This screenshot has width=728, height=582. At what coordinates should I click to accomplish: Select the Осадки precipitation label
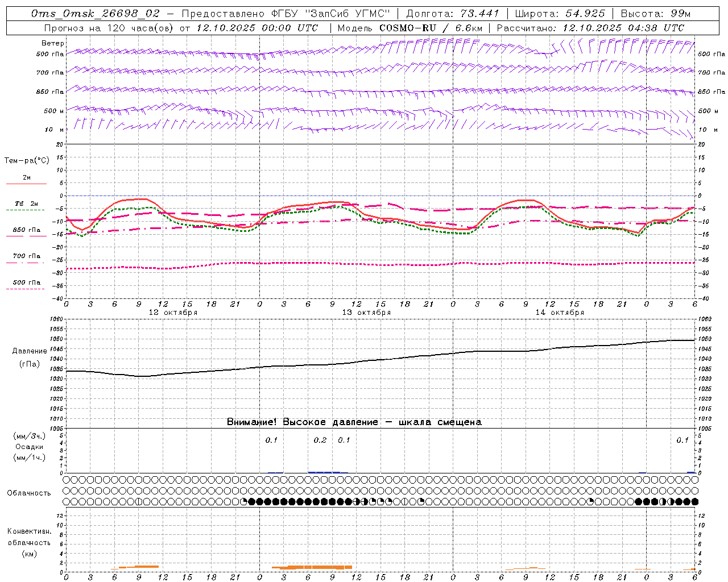click(30, 447)
